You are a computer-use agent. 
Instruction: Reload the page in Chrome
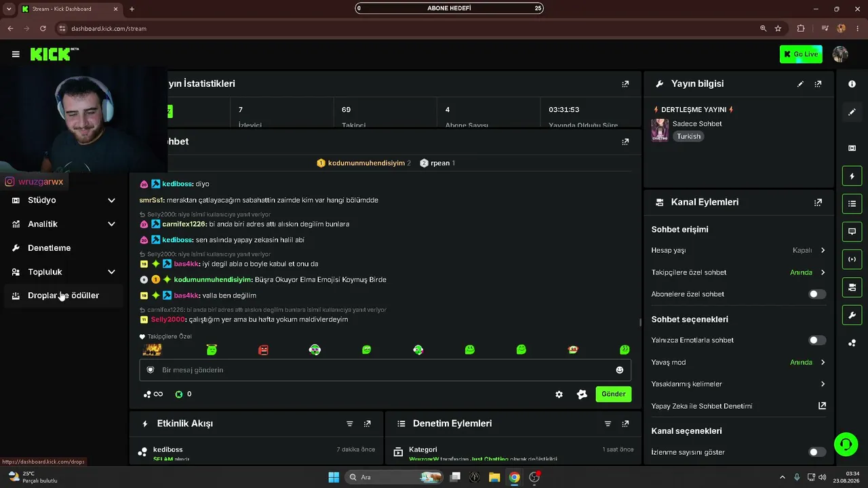(43, 28)
